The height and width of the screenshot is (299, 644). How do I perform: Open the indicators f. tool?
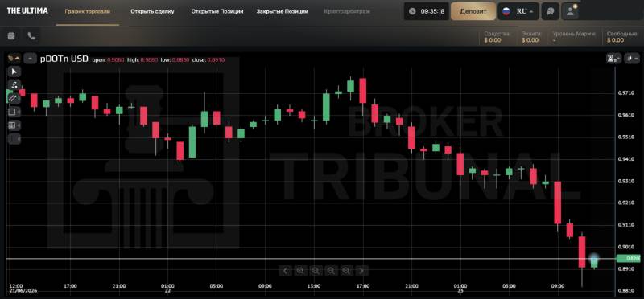tap(14, 85)
